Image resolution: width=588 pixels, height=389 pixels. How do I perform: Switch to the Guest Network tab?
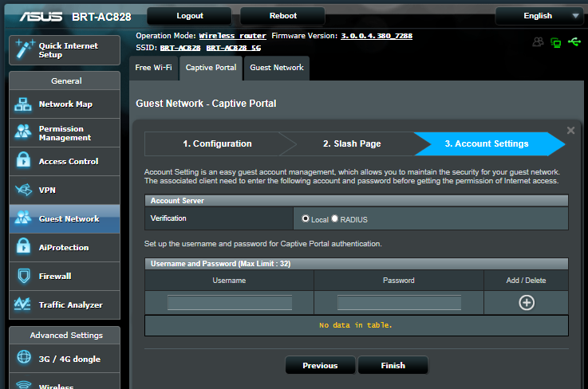point(276,68)
